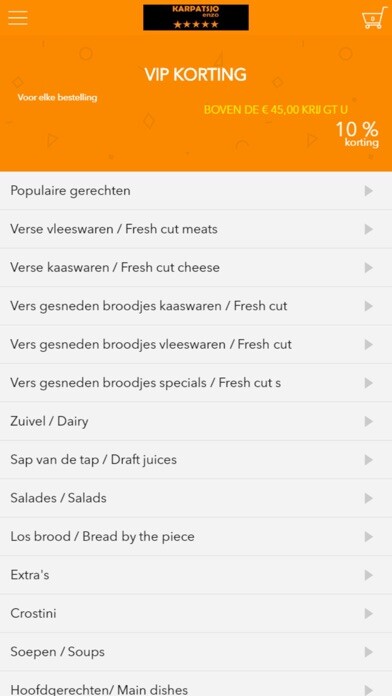Tap the VIP KORTING banner heading
The image size is (392, 696).
(195, 75)
